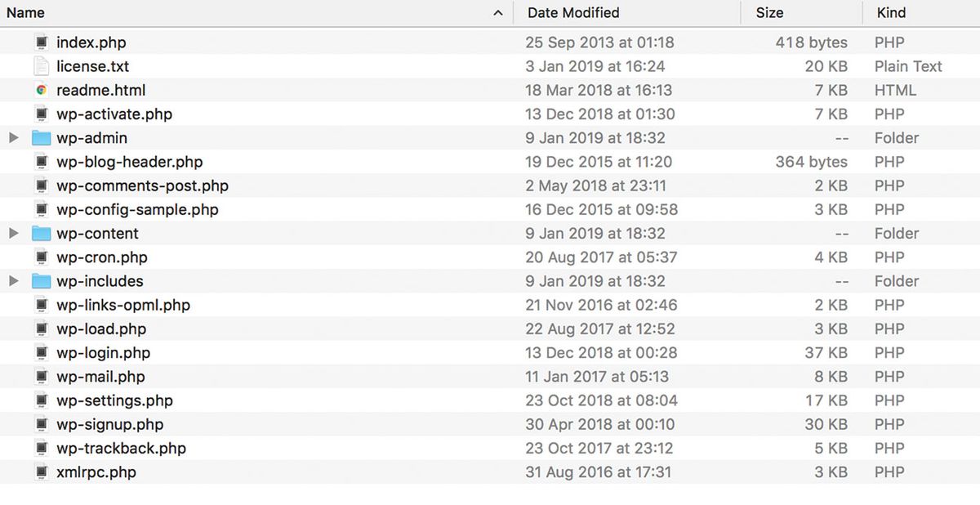Expand the wp-content folder disclosure triangle
Screen dimensions: 980x505
13,234
